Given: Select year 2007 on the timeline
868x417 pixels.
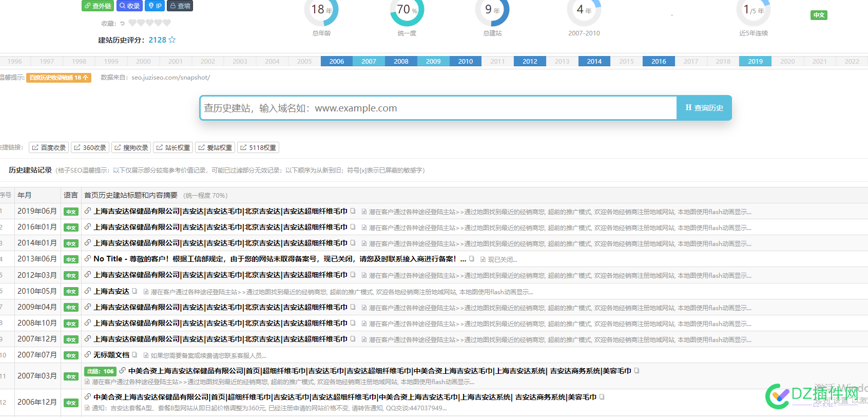Looking at the screenshot, I should click(369, 61).
